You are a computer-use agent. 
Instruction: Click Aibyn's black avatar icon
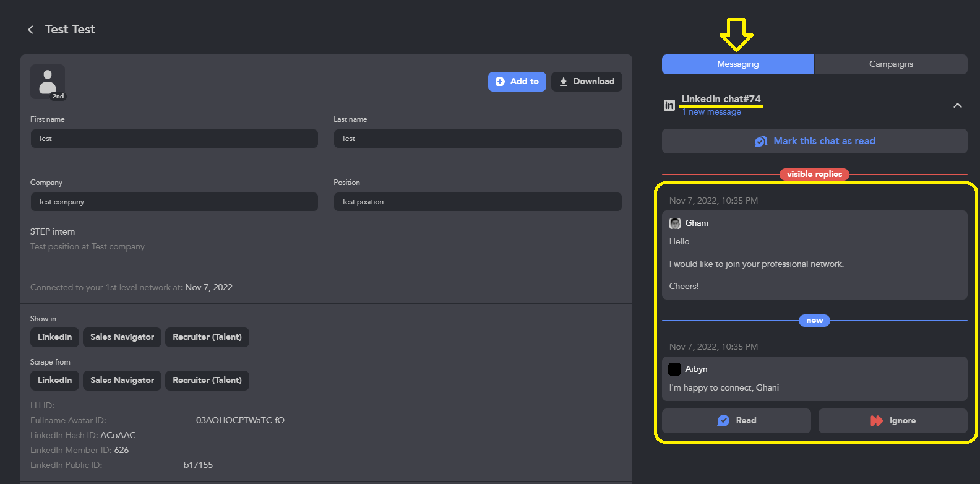tap(675, 369)
